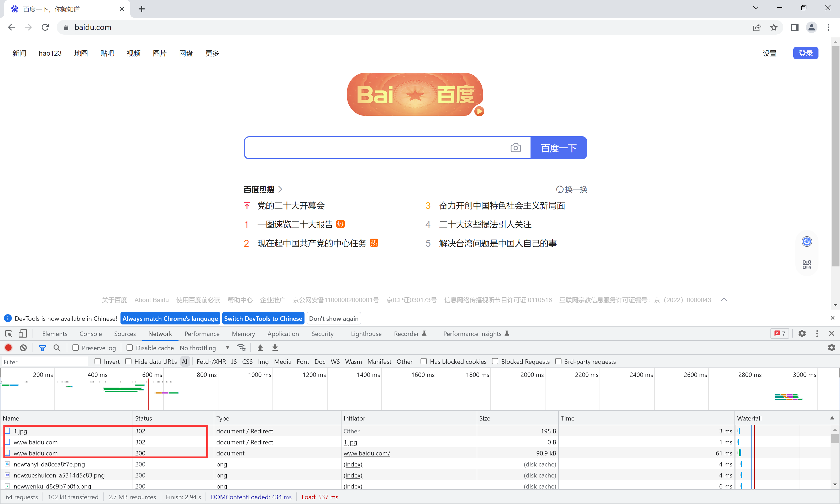Stop network recording with the red button
The image size is (840, 504).
coord(8,348)
